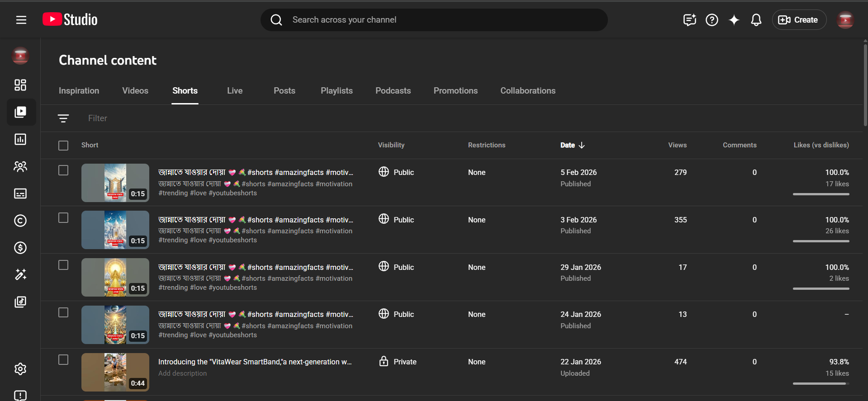Expand the hamburger navigation menu
The image size is (868, 401).
pyautogui.click(x=21, y=20)
